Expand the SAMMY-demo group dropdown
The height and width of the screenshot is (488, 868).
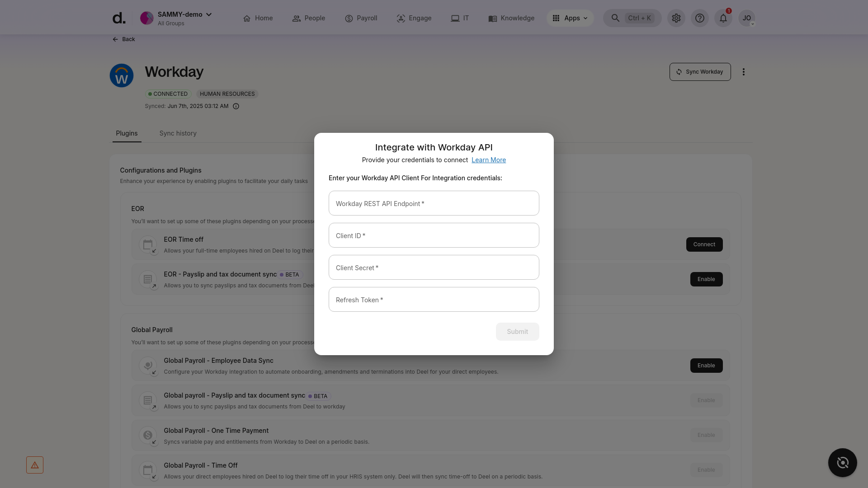[x=209, y=14]
